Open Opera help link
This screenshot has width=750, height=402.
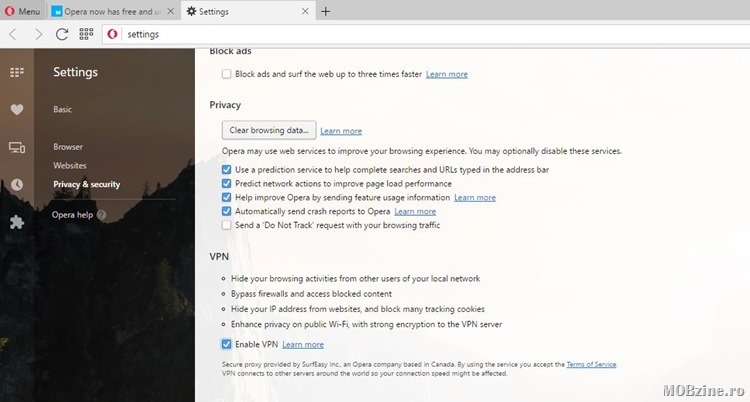point(72,215)
